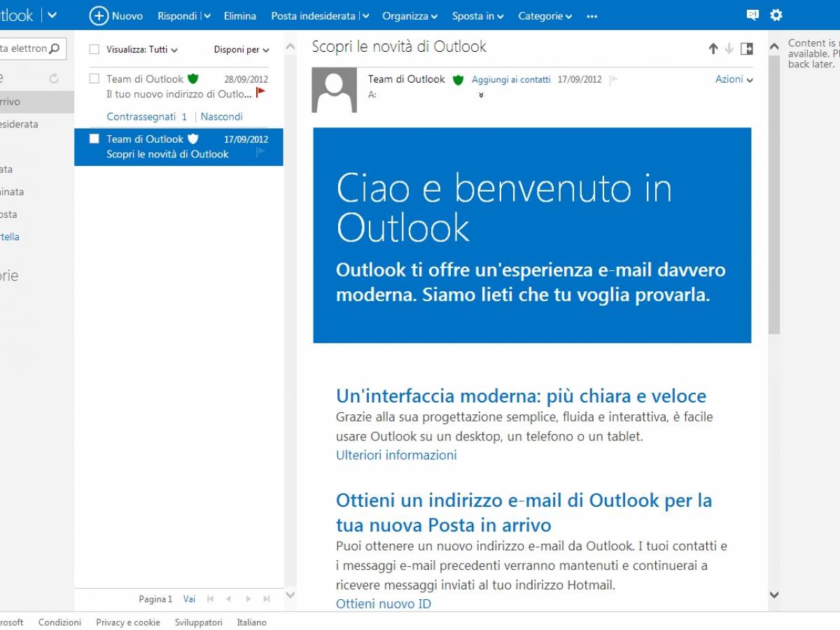
Task: Click message list scrollbar down arrow
Action: tap(290, 595)
